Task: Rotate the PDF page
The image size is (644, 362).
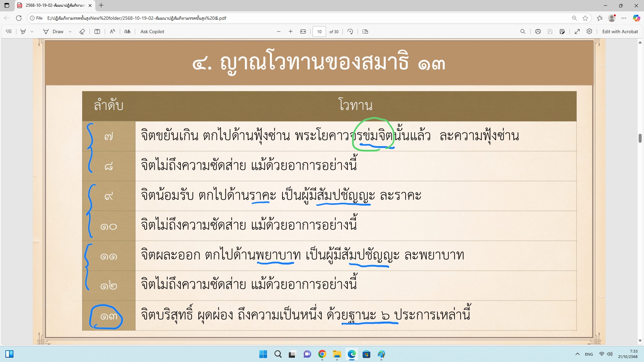Action: pos(350,32)
